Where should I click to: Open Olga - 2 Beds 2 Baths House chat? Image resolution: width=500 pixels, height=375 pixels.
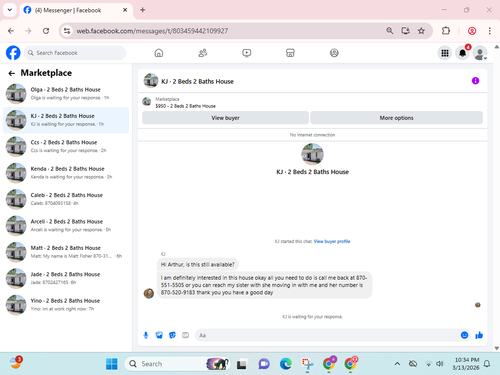[x=66, y=94]
